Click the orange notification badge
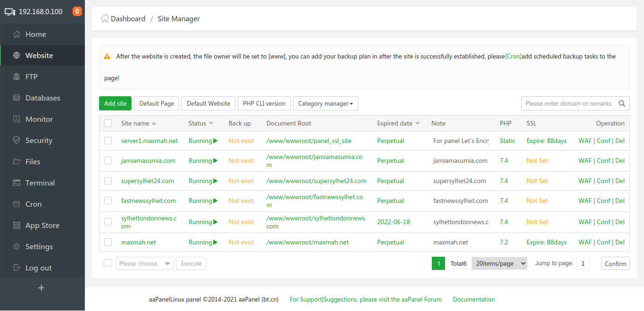 (77, 11)
